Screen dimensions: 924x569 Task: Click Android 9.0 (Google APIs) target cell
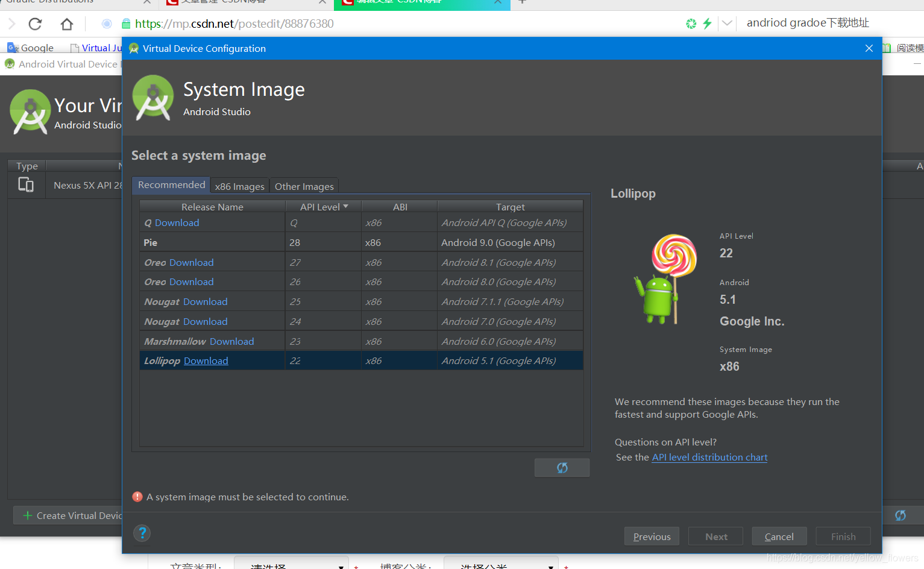coord(510,242)
